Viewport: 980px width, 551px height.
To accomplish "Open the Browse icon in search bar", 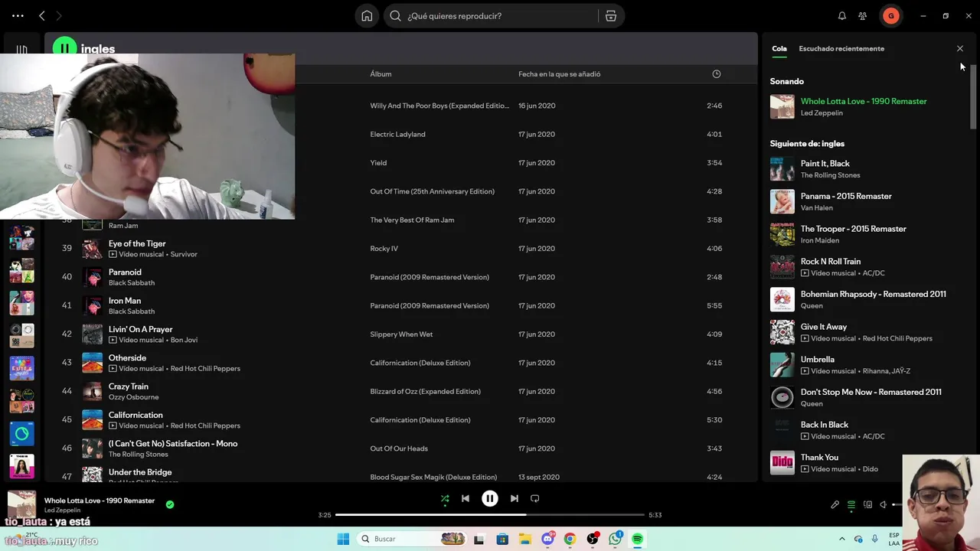I will coord(610,15).
